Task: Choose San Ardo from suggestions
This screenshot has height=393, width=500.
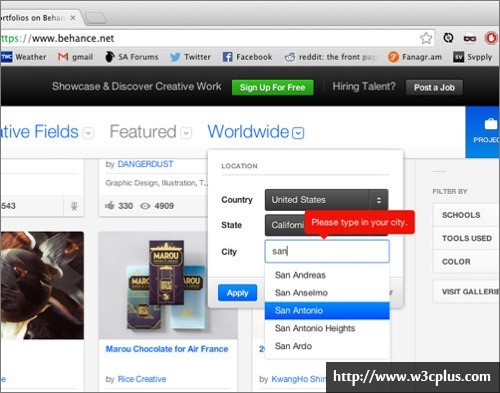Action: pos(327,346)
